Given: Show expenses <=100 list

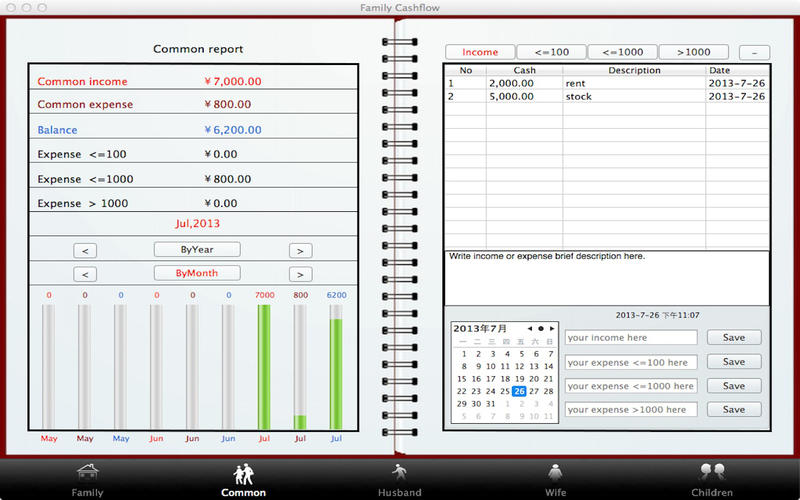Looking at the screenshot, I should pos(552,52).
